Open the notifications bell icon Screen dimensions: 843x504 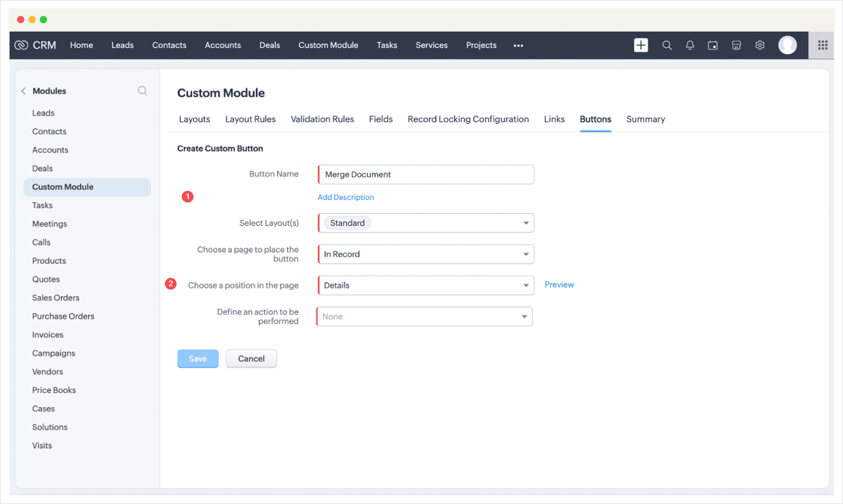coord(690,45)
